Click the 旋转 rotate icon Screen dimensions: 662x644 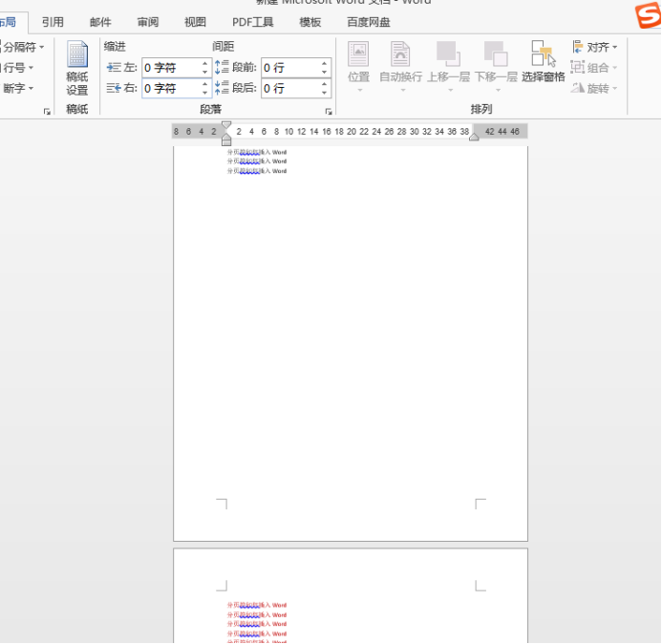coord(578,88)
